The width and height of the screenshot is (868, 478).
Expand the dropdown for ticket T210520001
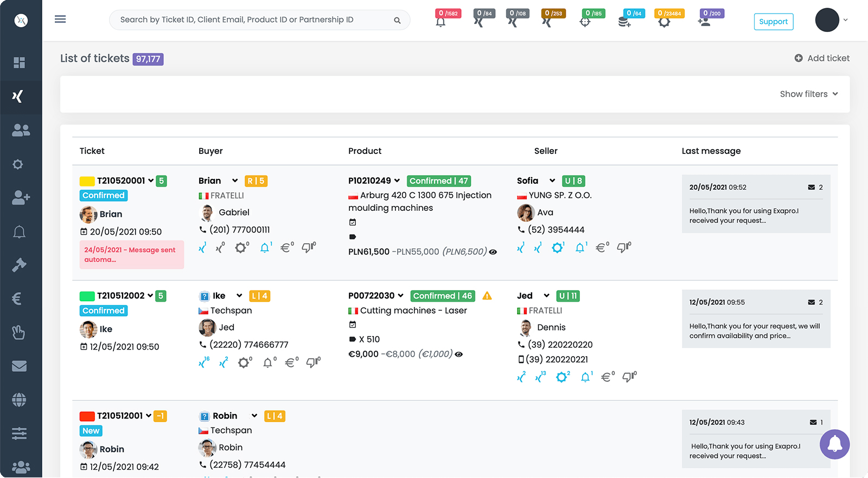pyautogui.click(x=150, y=181)
